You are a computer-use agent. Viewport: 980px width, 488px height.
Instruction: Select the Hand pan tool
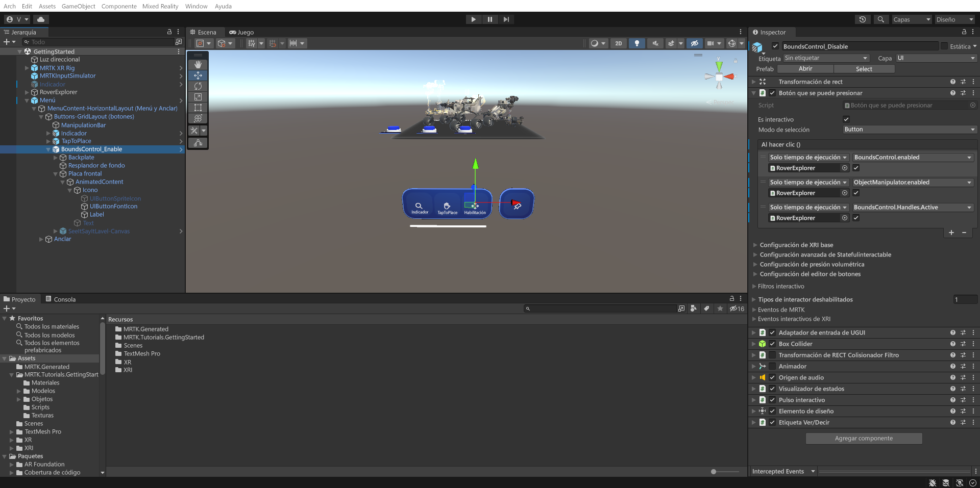(198, 64)
